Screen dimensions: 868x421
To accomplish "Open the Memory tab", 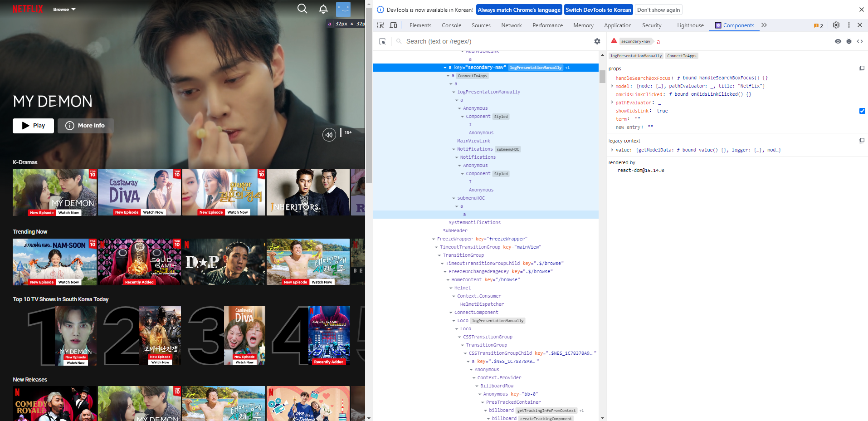I will (583, 25).
